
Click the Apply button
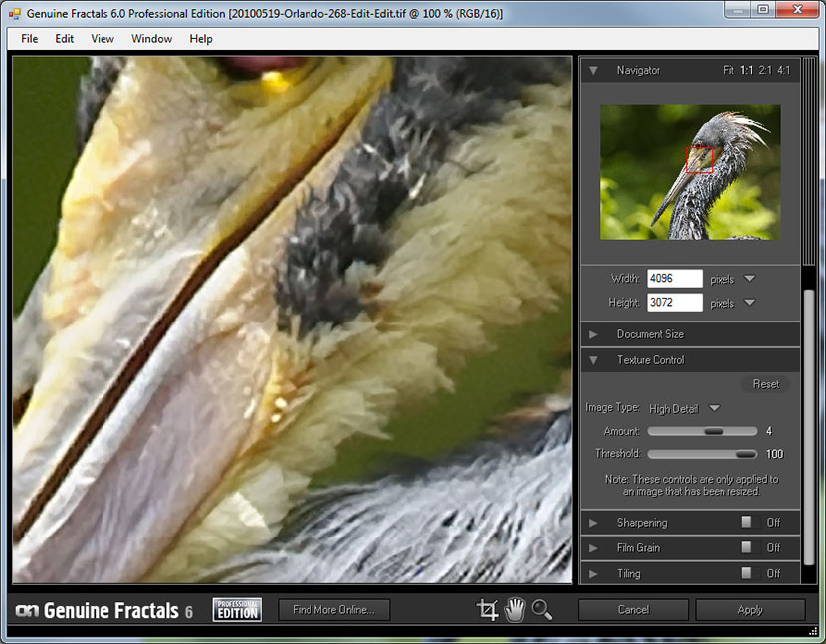pyautogui.click(x=750, y=610)
